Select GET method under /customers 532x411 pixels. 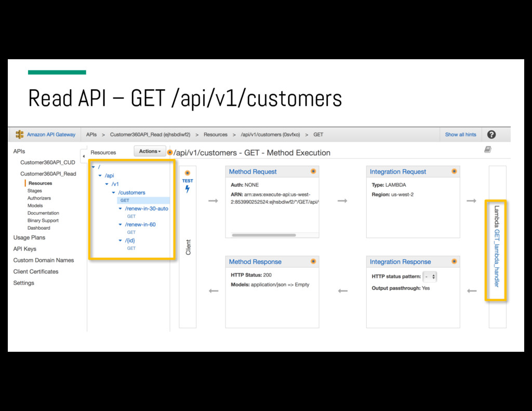coord(125,200)
